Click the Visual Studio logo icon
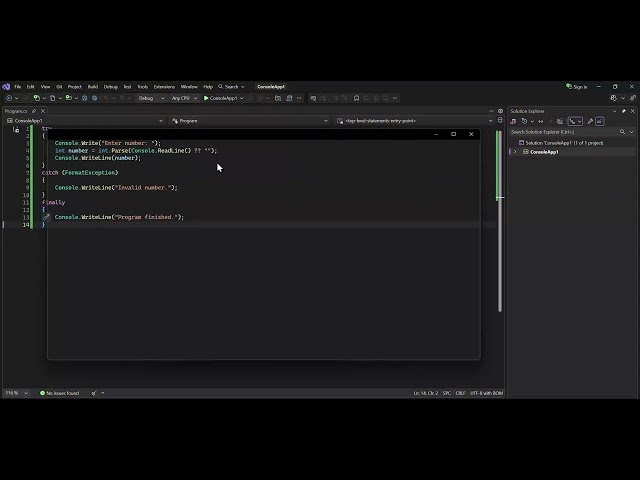 6,87
